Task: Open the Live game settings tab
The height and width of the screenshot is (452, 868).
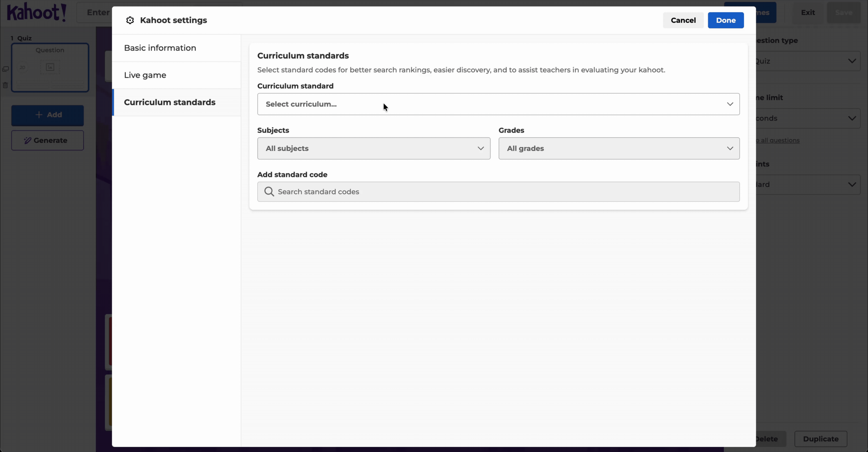Action: [x=145, y=75]
